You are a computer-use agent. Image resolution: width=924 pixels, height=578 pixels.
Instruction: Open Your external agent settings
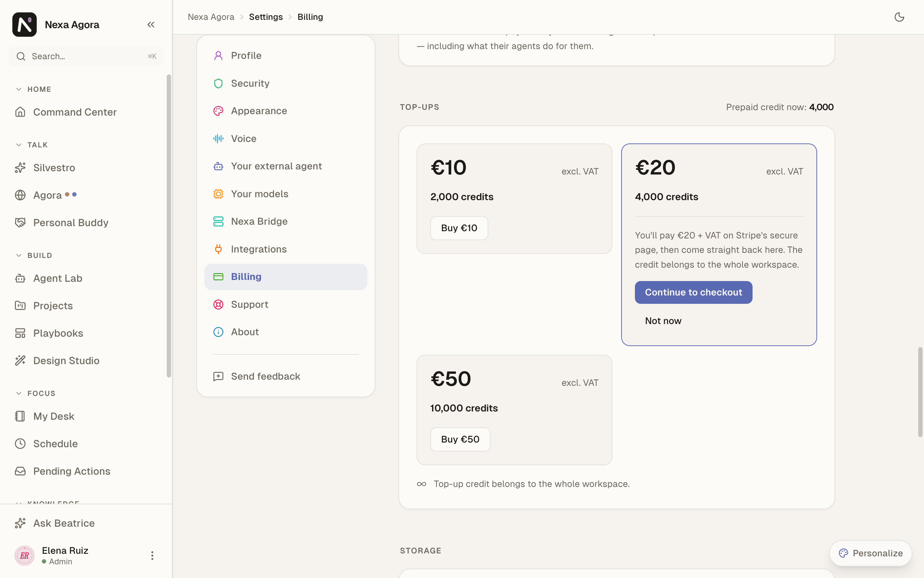tap(286, 166)
